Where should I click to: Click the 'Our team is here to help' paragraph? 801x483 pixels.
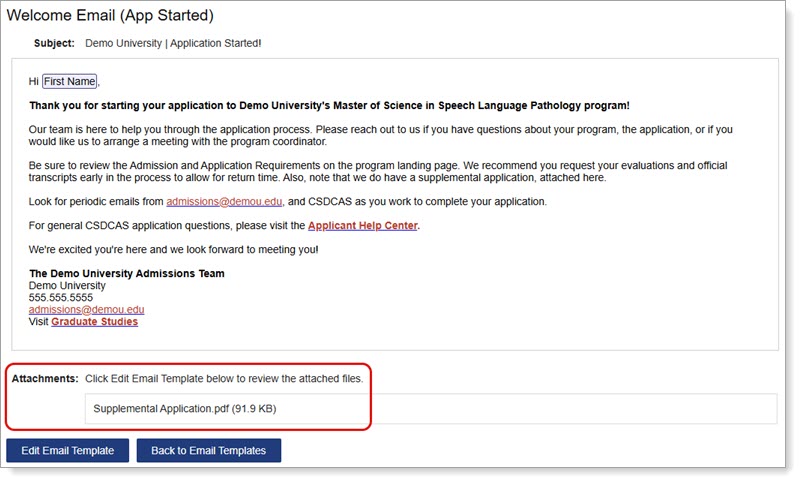(x=380, y=136)
